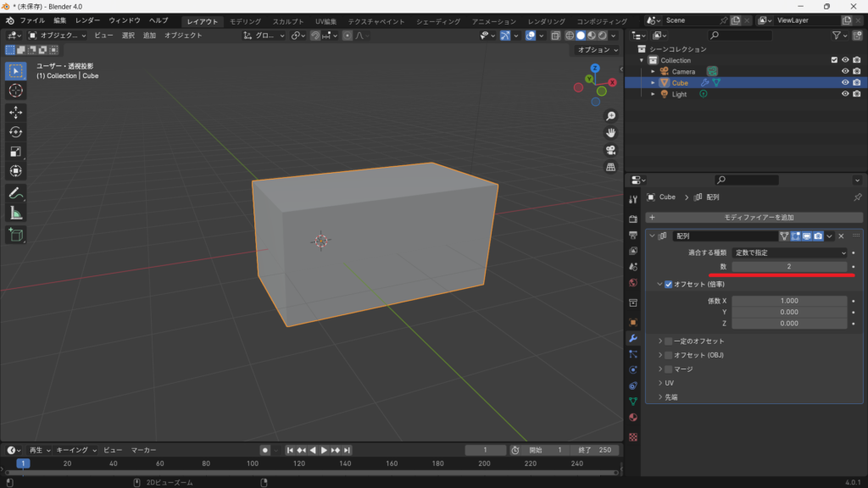868x488 pixels.
Task: Click the 係数 X value field
Action: [789, 301]
